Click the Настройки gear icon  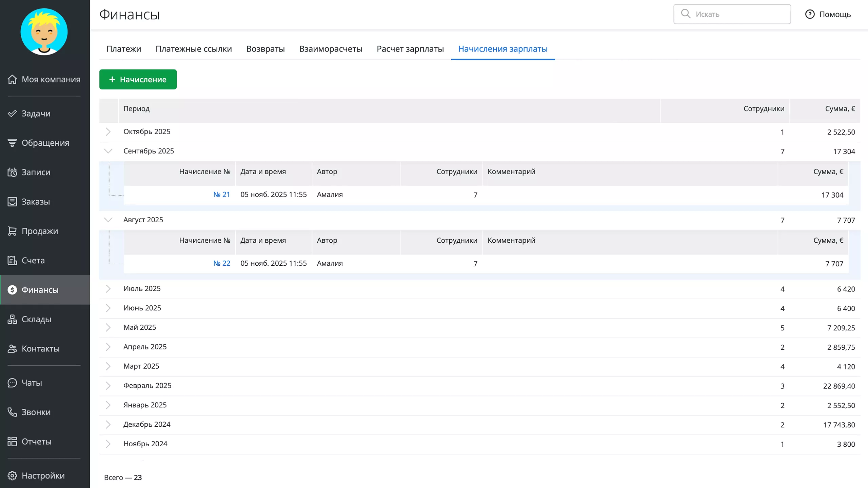point(12,475)
